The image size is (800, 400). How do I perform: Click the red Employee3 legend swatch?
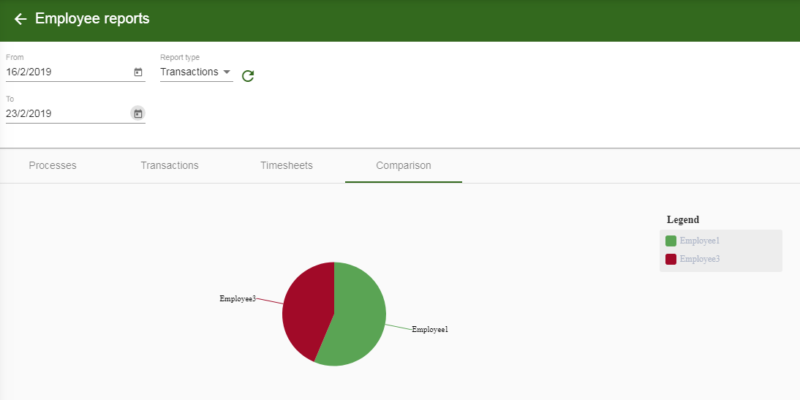(670, 259)
